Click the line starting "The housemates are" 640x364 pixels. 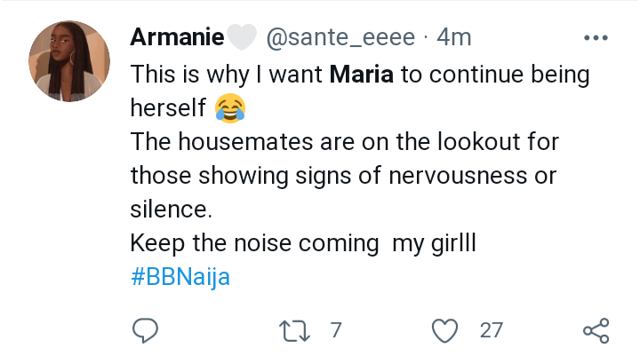[343, 142]
